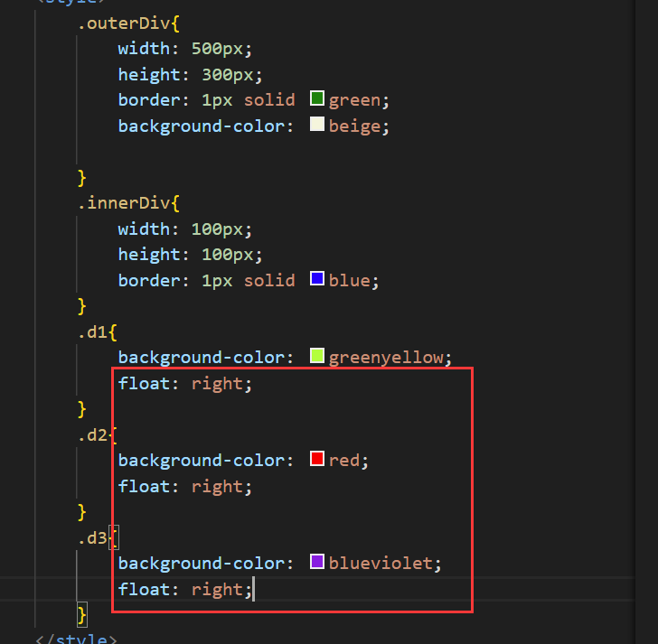Place cursor on the .d2 selector

coord(92,434)
